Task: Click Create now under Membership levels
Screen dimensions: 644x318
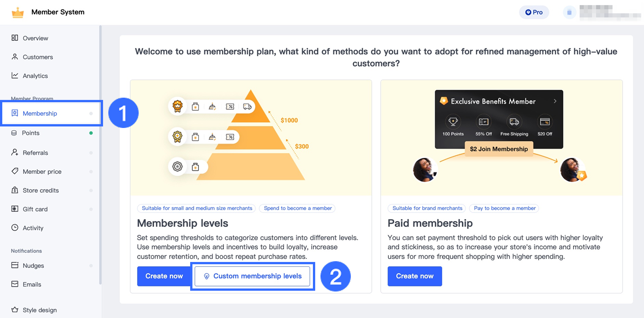Action: [164, 276]
